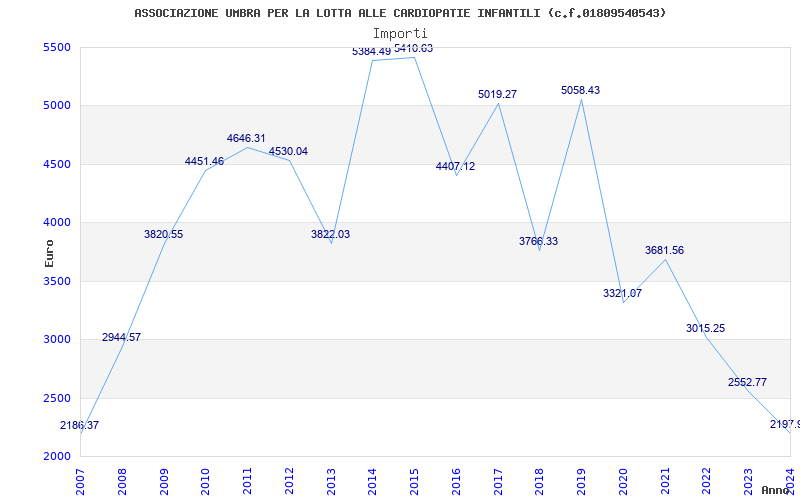The height and width of the screenshot is (500, 800).
Task: Click the data label 4646.31
Action: click(246, 138)
